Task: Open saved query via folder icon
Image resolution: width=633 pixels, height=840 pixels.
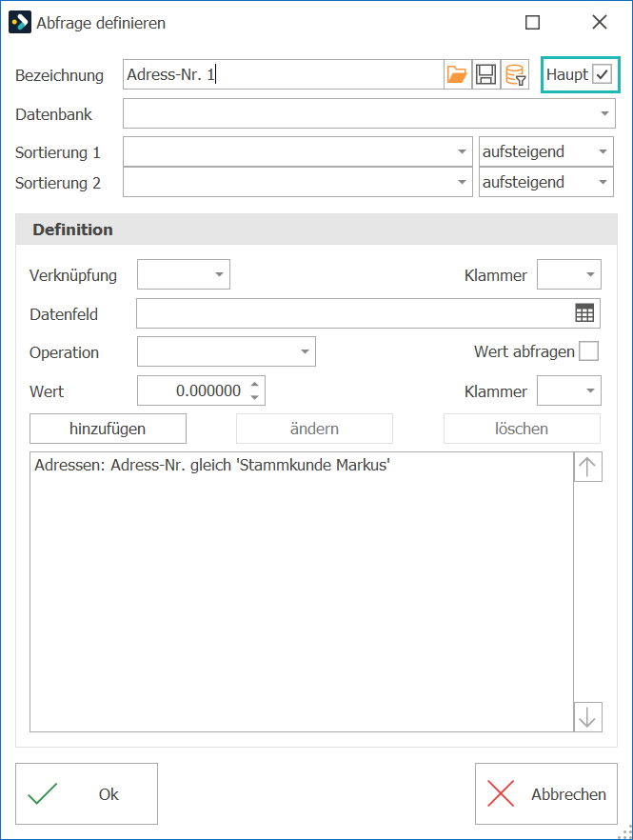Action: point(457,74)
